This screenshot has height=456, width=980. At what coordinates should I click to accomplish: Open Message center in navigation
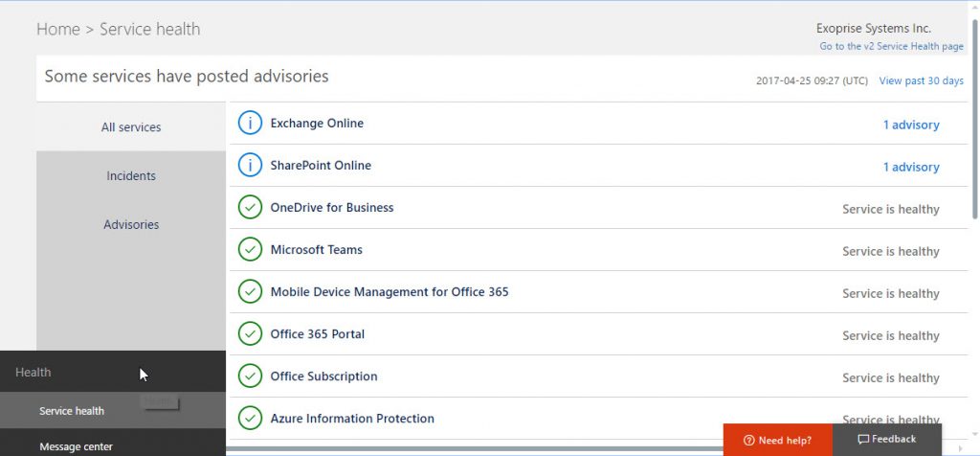point(113,446)
